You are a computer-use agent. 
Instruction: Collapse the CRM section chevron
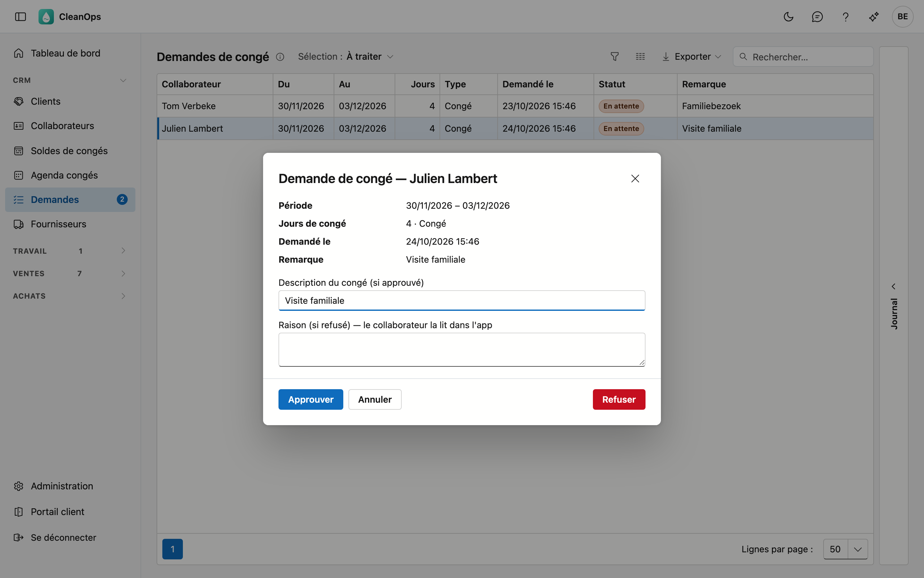(123, 80)
